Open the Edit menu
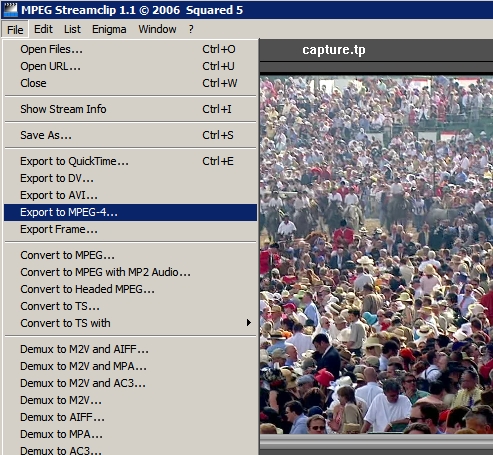 coord(43,29)
